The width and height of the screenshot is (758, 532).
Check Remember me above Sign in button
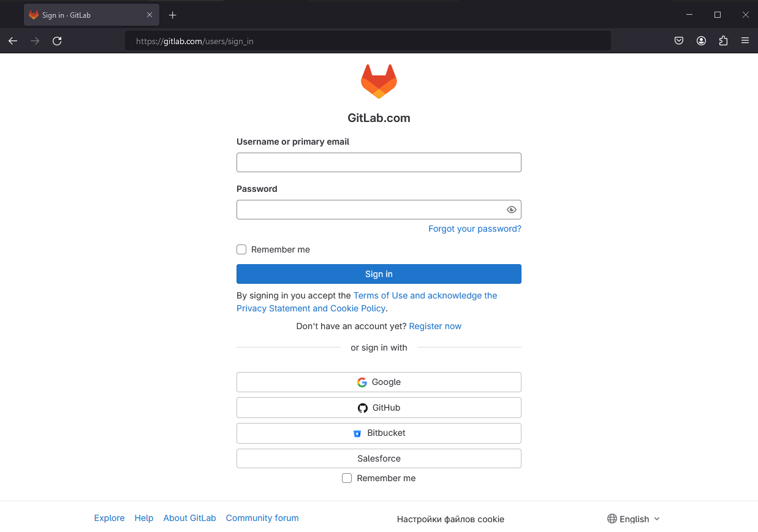(x=241, y=249)
